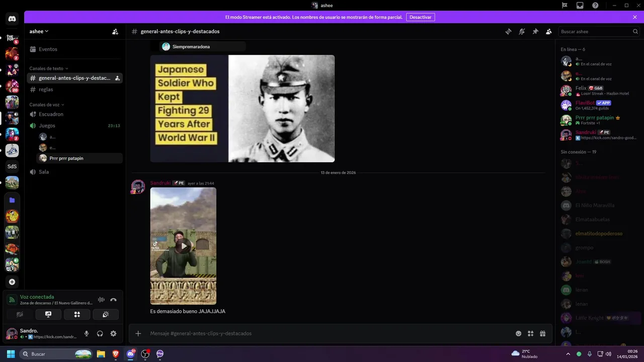Image resolution: width=644 pixels, height=362 pixels.
Task: Click create-invite icon on general-antes-clips channel row
Action: tap(117, 78)
